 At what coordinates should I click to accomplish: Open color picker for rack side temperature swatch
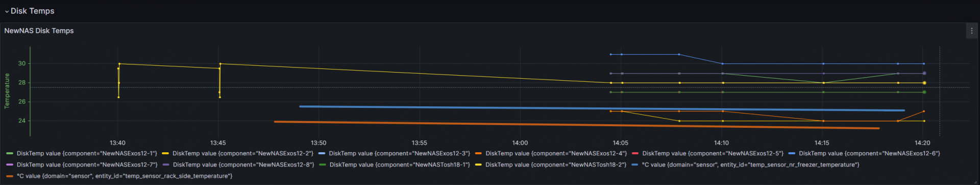[10, 176]
